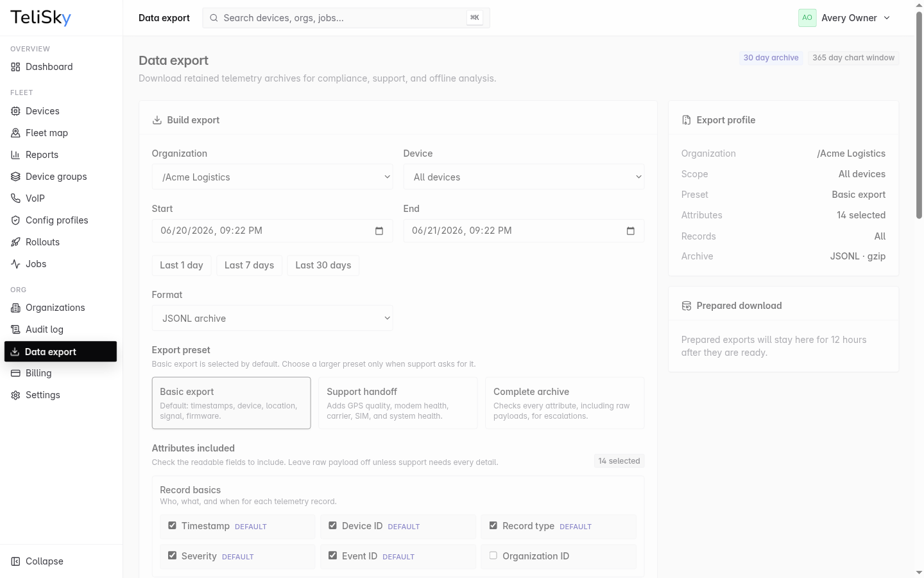Uncheck the Severity attribute checkbox
The width and height of the screenshot is (924, 578).
click(x=172, y=556)
